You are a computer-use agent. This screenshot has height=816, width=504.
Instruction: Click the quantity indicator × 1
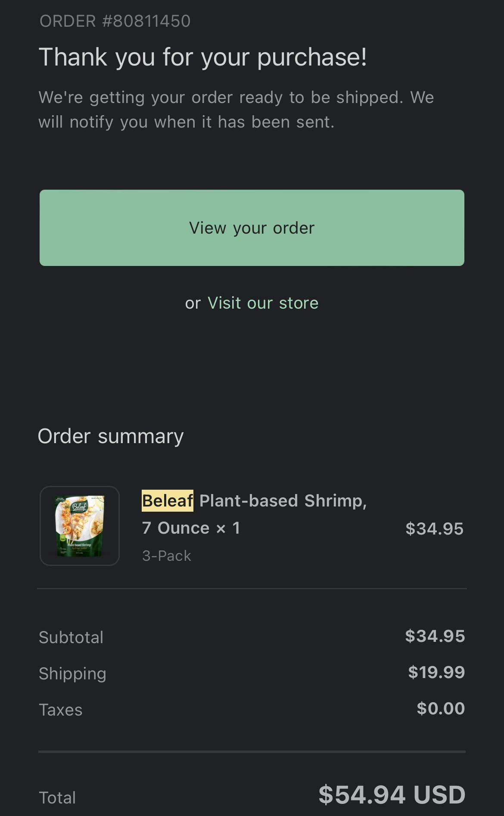pyautogui.click(x=229, y=527)
